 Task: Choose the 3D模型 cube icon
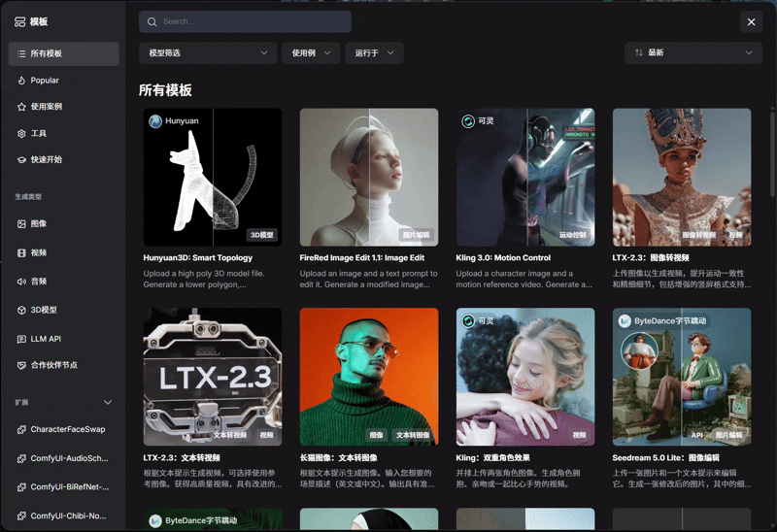[21, 310]
